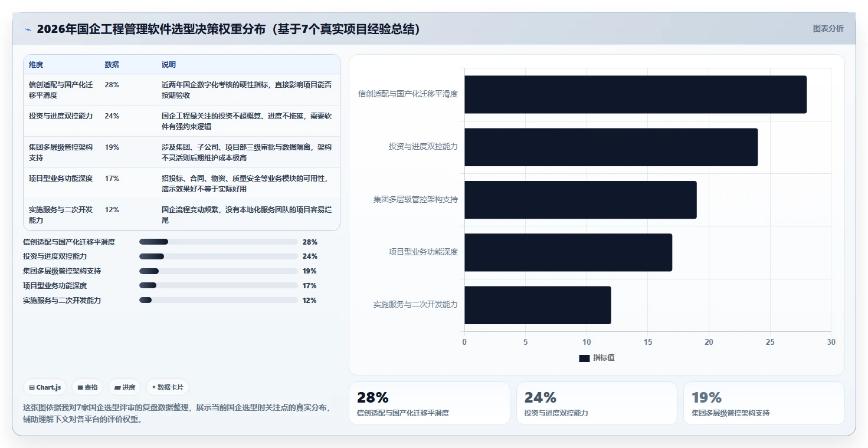This screenshot has height=448, width=868.
Task: Click the 19% value in the table
Action: [x=112, y=147]
